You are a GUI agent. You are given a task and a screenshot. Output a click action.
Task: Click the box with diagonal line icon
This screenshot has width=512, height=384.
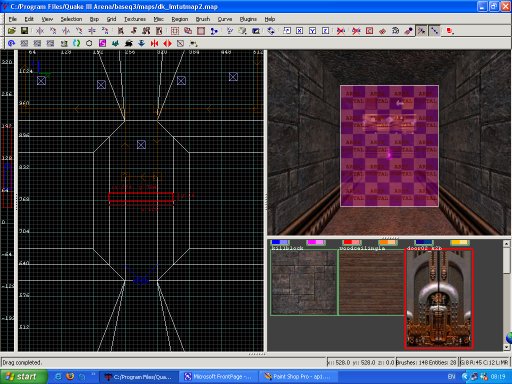tap(180, 43)
